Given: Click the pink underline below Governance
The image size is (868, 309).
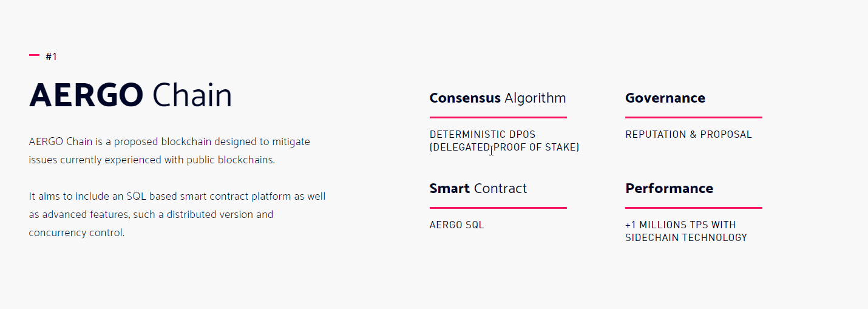Looking at the screenshot, I should 693,117.
